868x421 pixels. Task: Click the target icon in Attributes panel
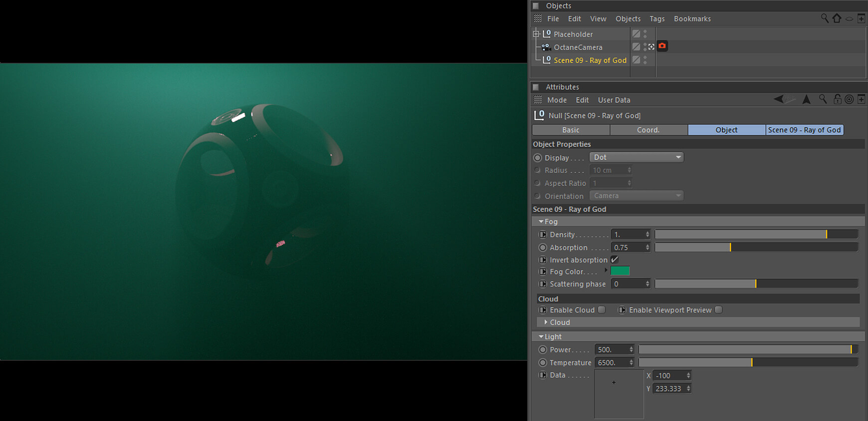(849, 99)
